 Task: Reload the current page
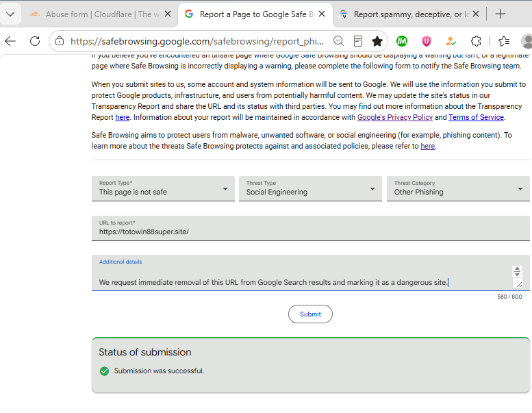pos(35,41)
